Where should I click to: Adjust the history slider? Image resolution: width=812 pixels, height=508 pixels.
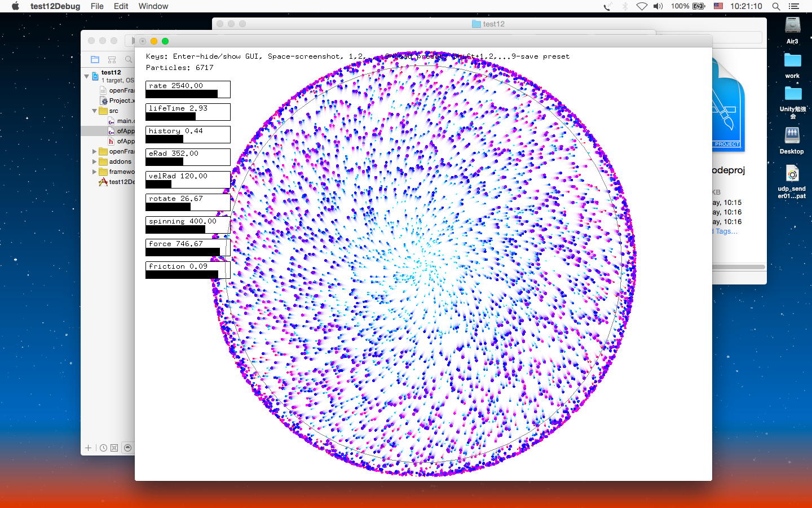188,134
